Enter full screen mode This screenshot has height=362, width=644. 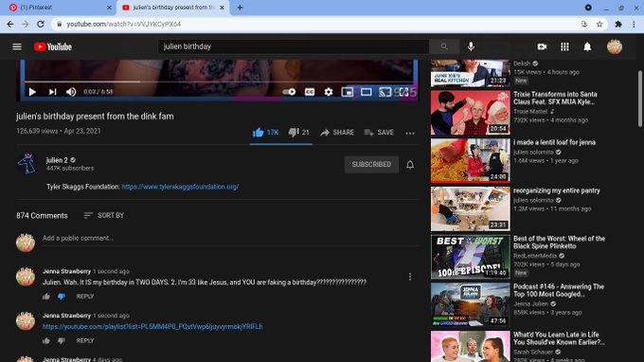[403, 92]
